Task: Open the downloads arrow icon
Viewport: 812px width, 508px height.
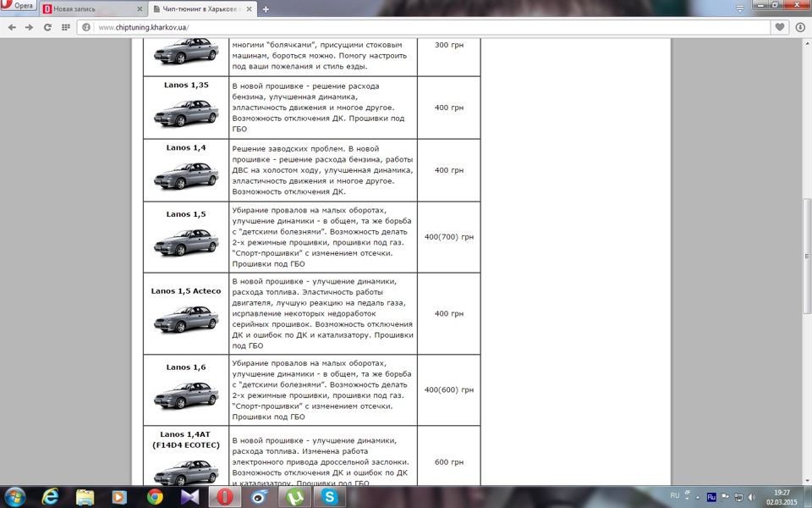Action: click(x=800, y=27)
